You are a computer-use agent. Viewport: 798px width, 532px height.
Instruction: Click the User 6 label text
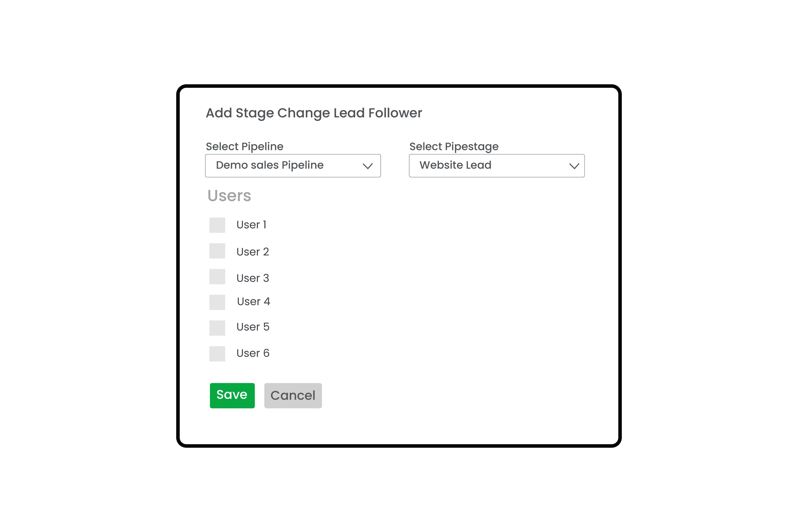coord(253,353)
